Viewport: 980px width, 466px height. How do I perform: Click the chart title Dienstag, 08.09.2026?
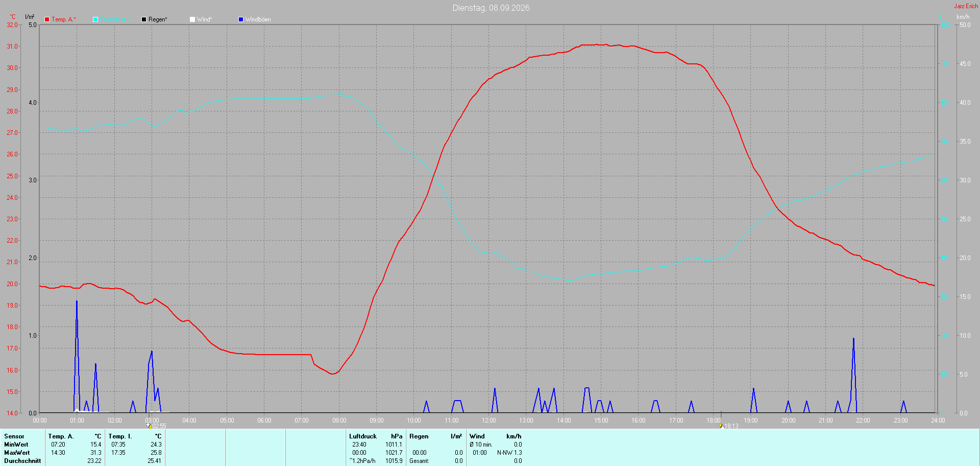(x=491, y=8)
